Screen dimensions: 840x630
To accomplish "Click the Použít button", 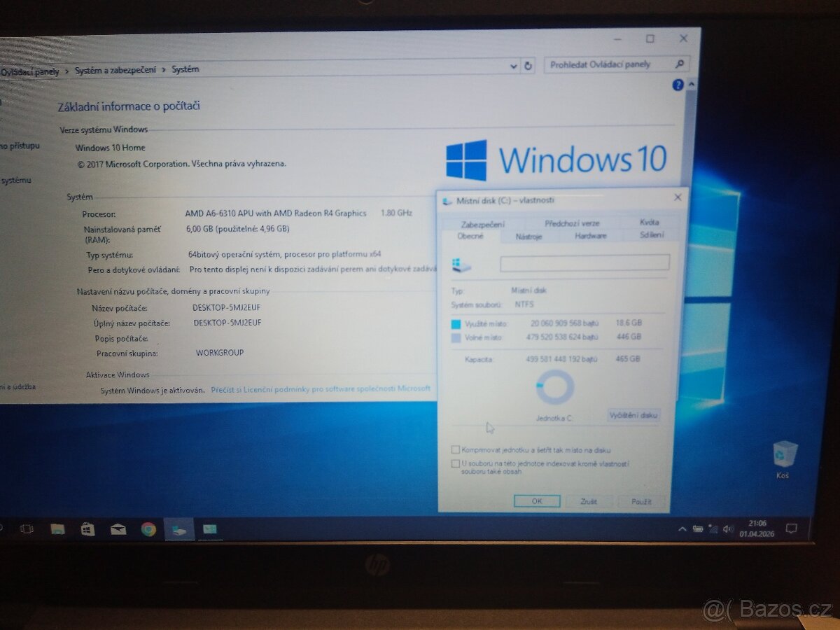I will pyautogui.click(x=641, y=502).
